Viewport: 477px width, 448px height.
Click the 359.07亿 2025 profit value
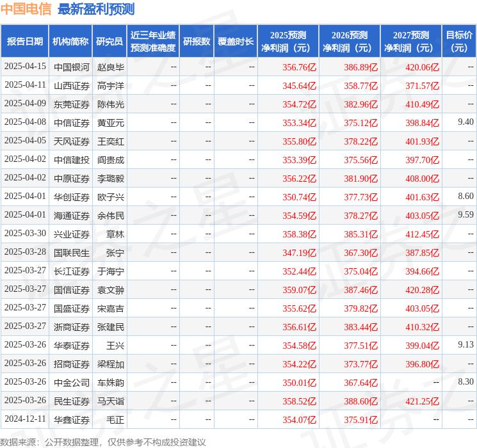(300, 290)
